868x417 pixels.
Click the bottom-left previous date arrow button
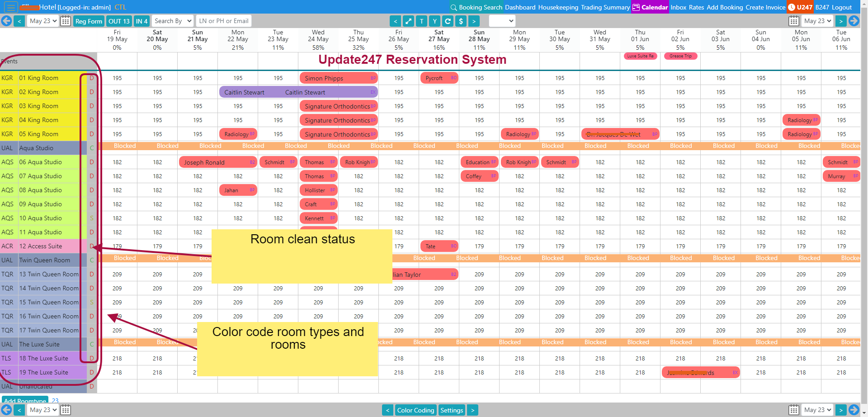tap(19, 410)
